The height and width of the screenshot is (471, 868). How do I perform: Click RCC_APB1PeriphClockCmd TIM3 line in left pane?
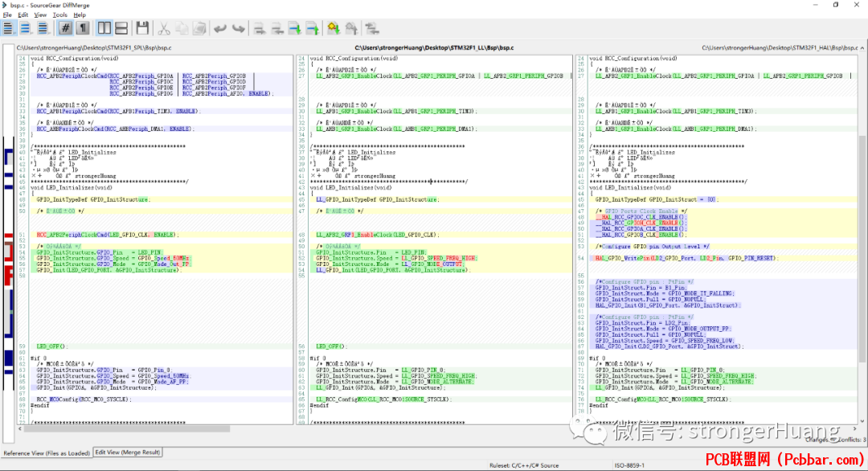coord(118,111)
